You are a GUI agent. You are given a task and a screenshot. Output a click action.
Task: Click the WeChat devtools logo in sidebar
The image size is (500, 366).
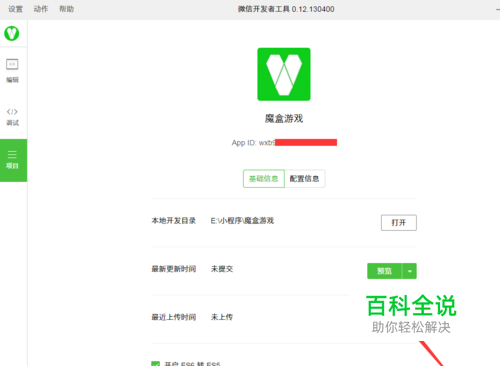click(12, 33)
